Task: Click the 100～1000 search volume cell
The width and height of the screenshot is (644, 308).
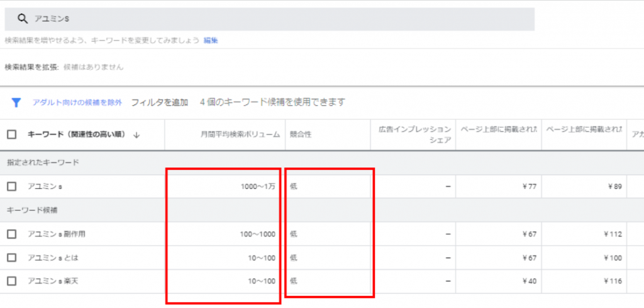Action: (x=257, y=234)
